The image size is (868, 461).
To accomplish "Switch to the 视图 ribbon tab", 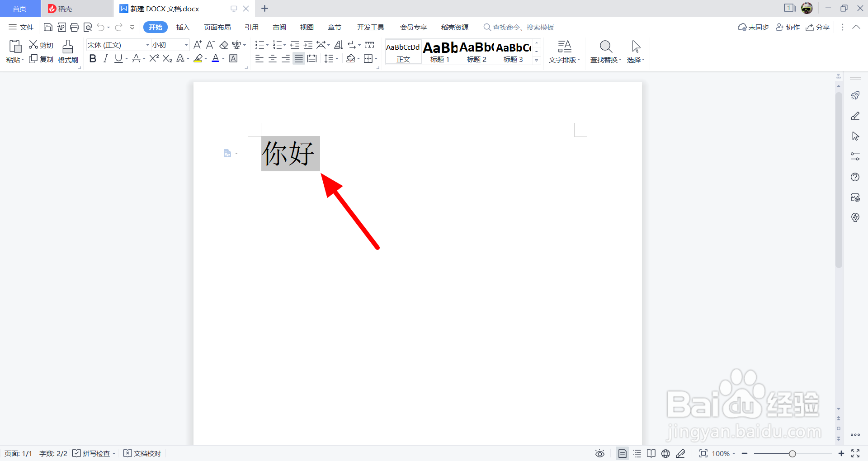I will (x=307, y=27).
